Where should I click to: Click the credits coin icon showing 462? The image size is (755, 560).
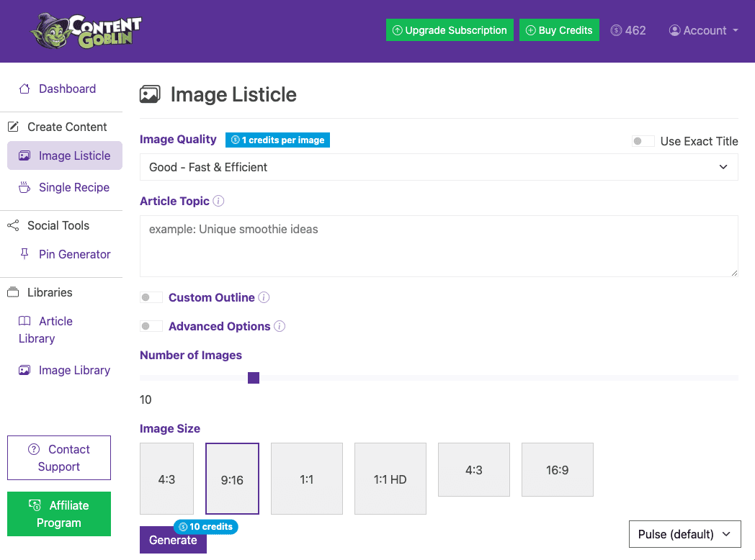pyautogui.click(x=616, y=30)
